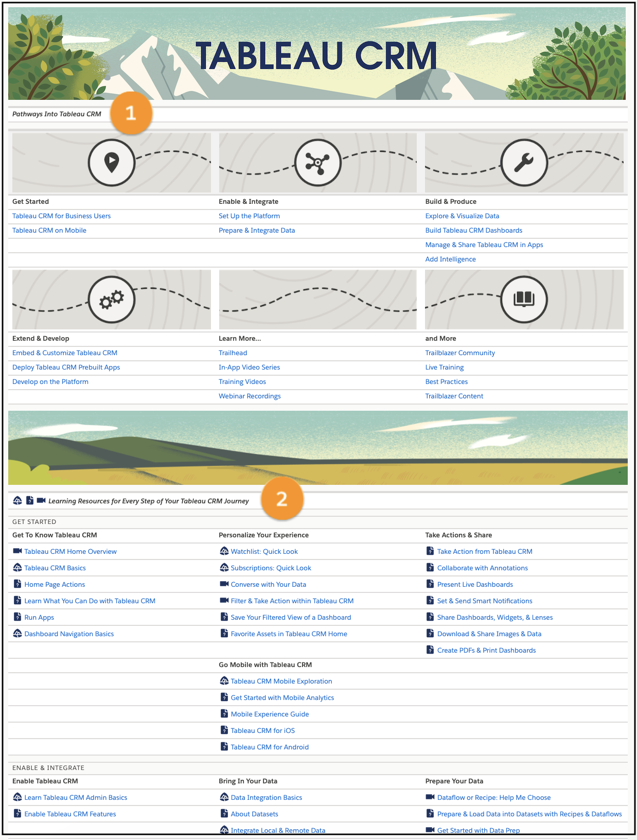Open the Tableau CRM for Android link

pos(270,747)
